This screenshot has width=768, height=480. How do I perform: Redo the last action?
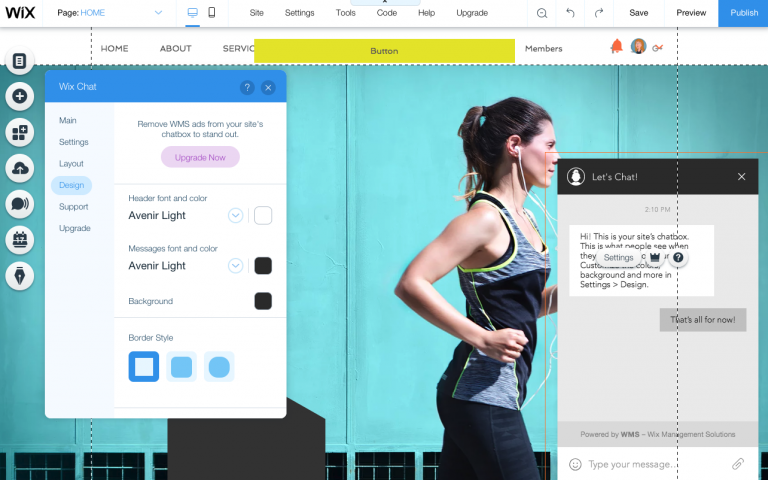(599, 13)
